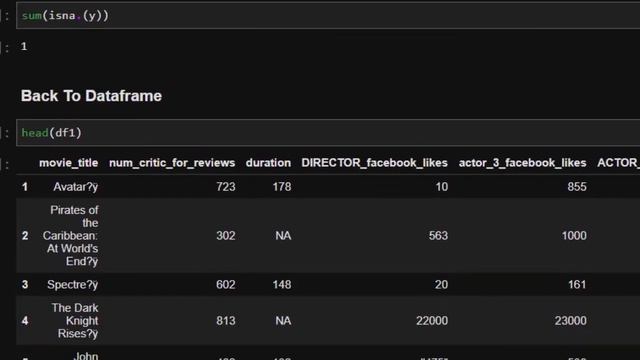
Task: Click row index 3 of the dataframe
Action: (x=25, y=284)
